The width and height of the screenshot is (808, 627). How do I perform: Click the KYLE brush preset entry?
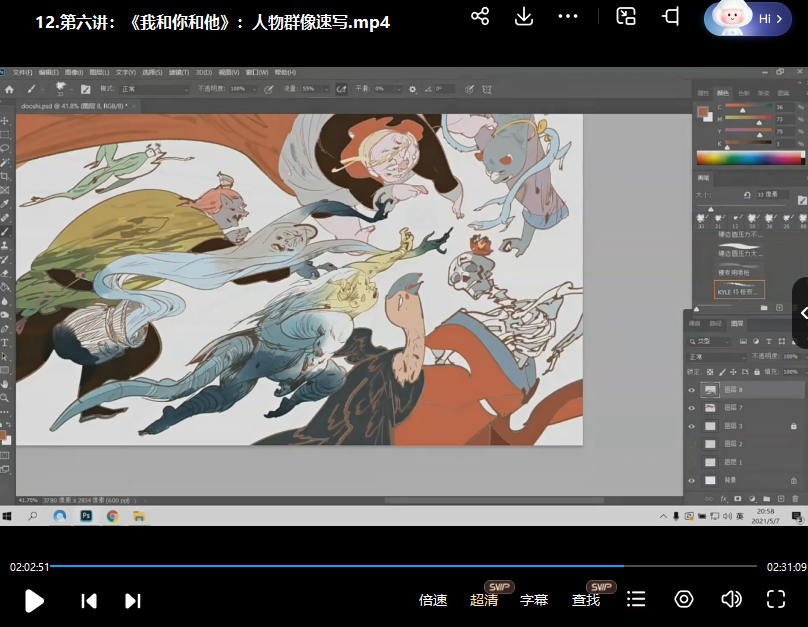pyautogui.click(x=739, y=289)
